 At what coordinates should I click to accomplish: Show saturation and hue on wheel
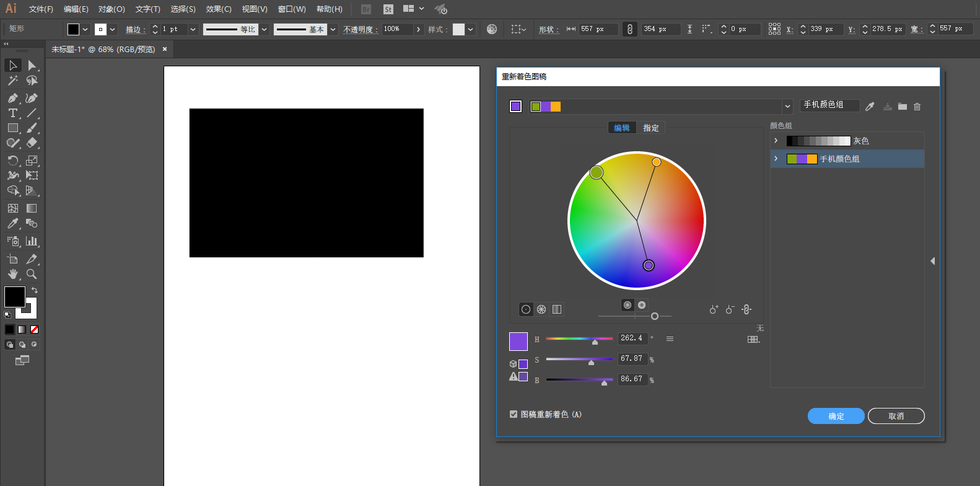pos(628,305)
